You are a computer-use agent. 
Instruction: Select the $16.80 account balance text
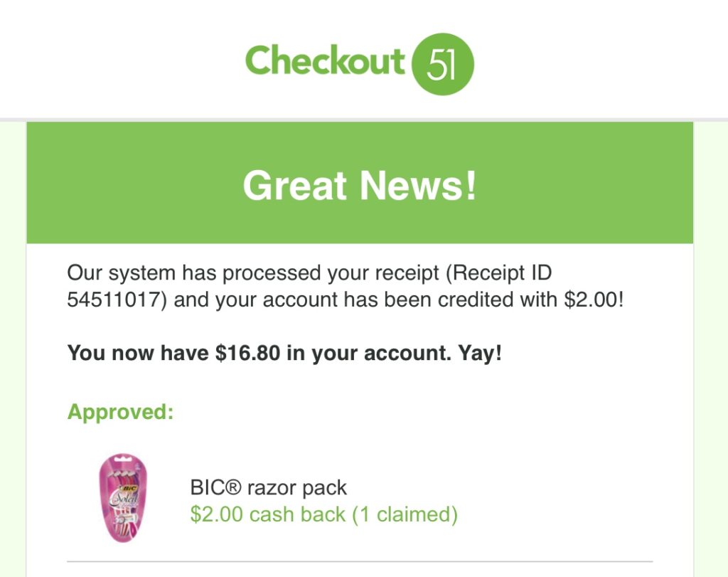(248, 353)
